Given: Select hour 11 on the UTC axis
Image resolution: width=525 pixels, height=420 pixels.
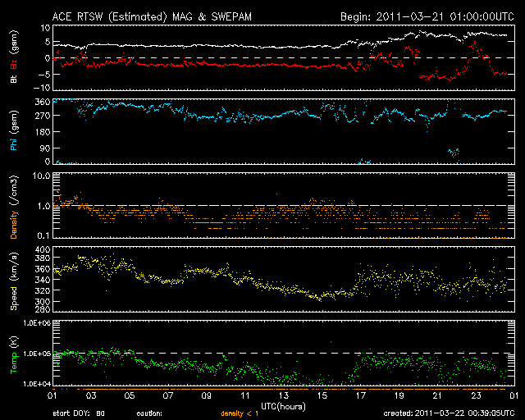Looking at the screenshot, I should [245, 395].
